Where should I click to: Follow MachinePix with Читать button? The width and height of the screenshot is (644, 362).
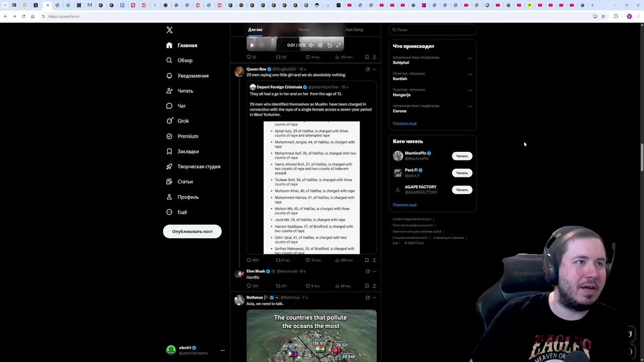tap(462, 156)
